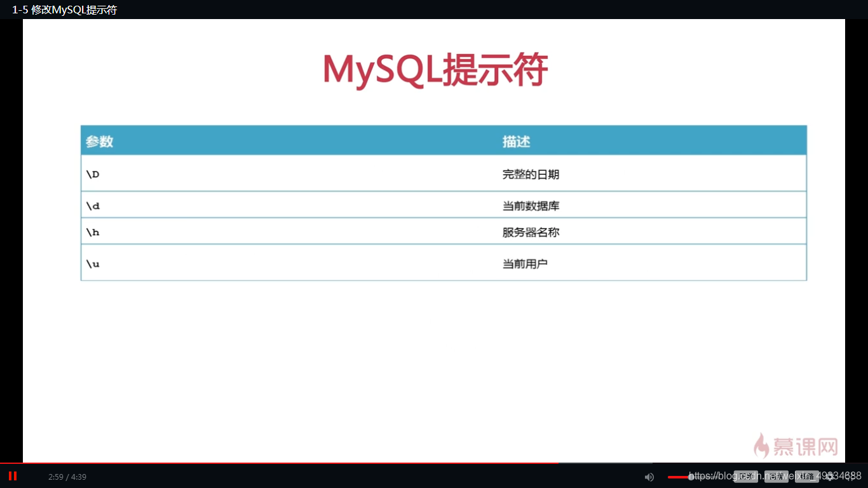868x488 pixels.
Task: Open the player settings gear
Action: coord(830,477)
